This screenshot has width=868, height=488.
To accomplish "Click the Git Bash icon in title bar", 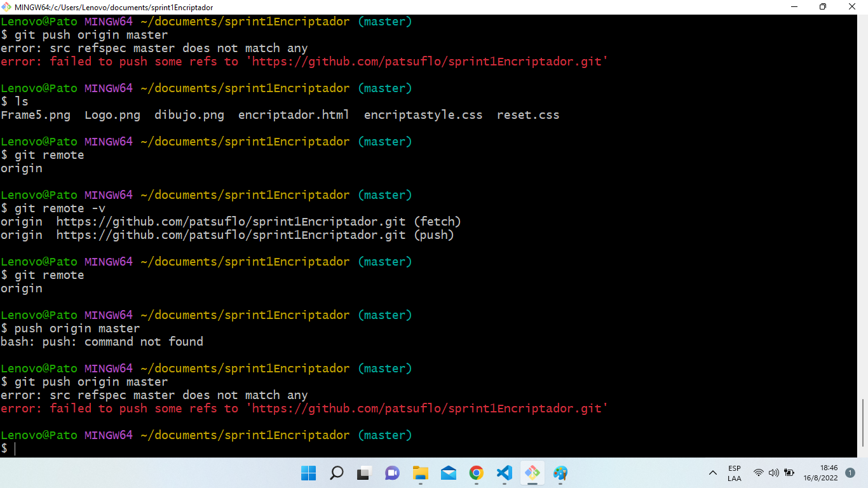I will (x=6, y=7).
